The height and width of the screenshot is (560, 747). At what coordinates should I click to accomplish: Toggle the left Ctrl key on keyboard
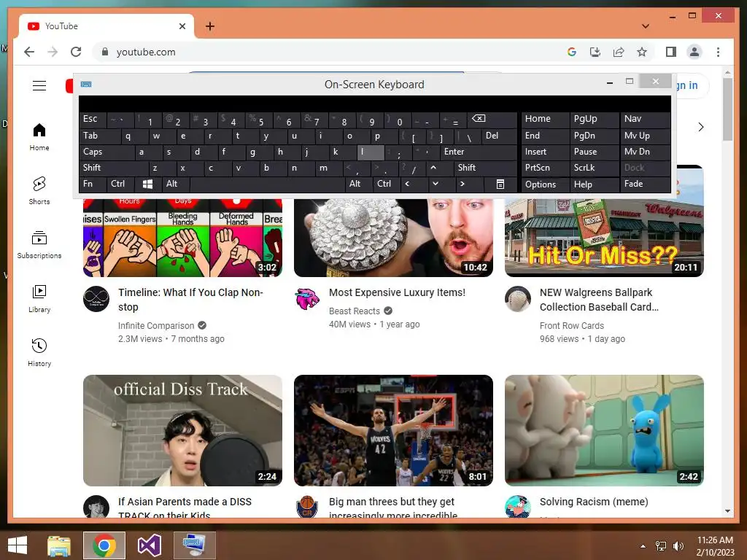[x=120, y=184]
